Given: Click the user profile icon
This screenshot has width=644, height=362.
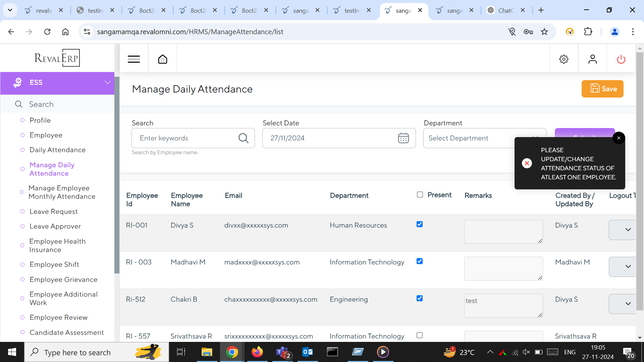Looking at the screenshot, I should [593, 59].
